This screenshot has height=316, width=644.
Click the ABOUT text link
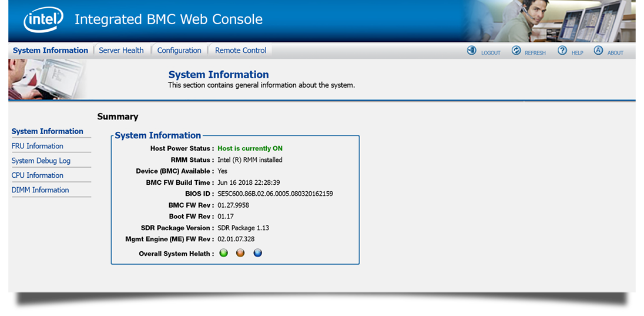615,53
